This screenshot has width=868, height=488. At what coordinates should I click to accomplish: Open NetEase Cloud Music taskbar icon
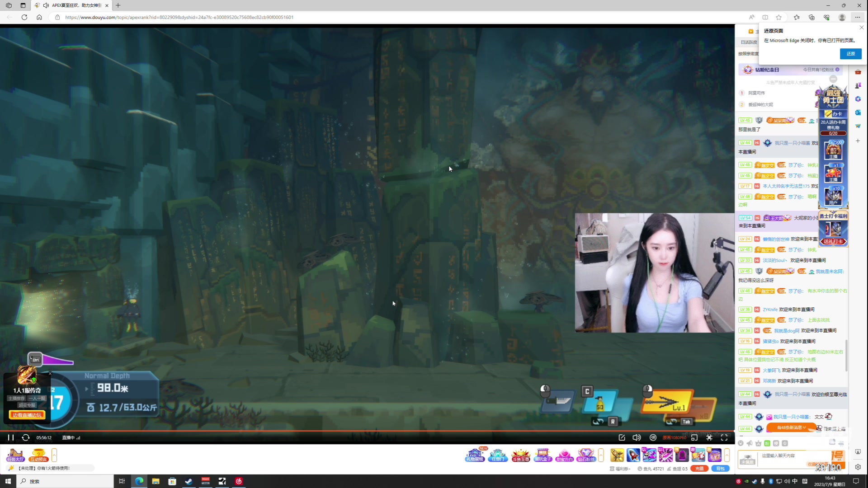(x=239, y=481)
